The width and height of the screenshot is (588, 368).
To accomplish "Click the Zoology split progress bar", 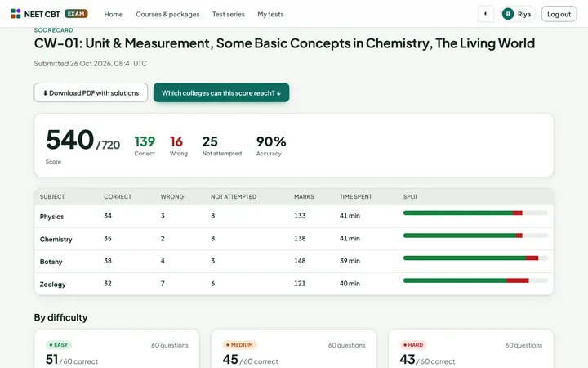I will click(475, 280).
